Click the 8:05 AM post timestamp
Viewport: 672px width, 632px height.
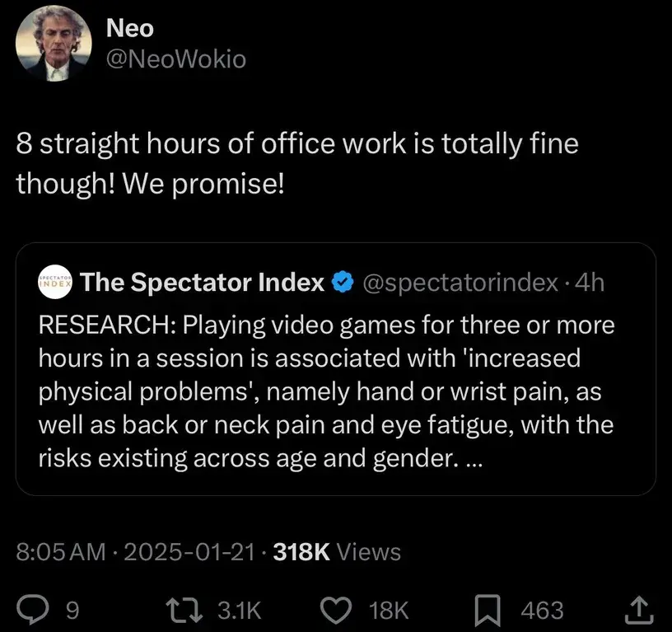(x=61, y=551)
